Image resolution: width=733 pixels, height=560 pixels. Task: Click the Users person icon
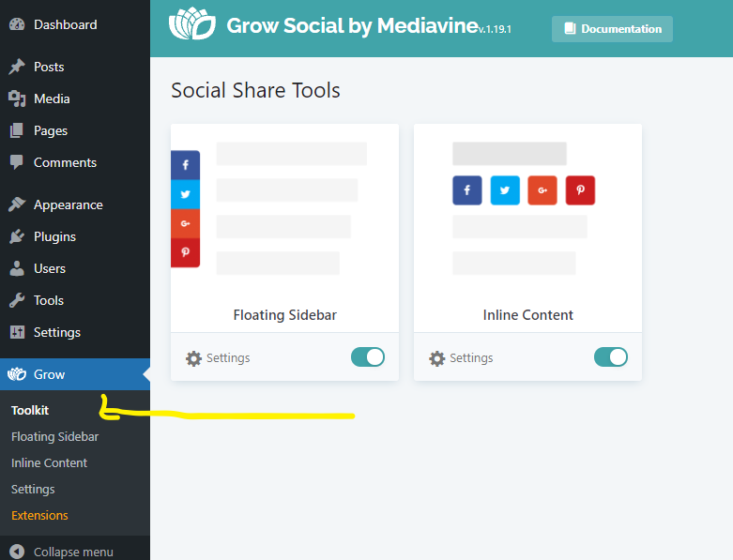(17, 268)
